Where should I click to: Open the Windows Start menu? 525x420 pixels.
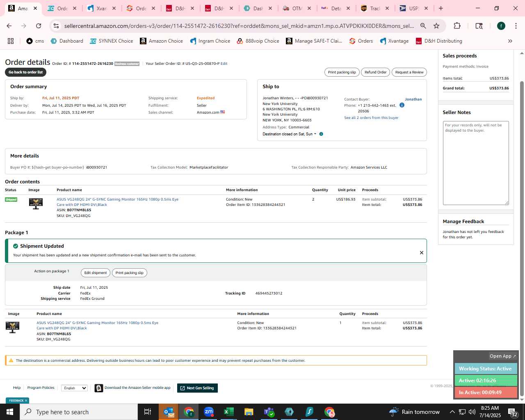(10, 412)
